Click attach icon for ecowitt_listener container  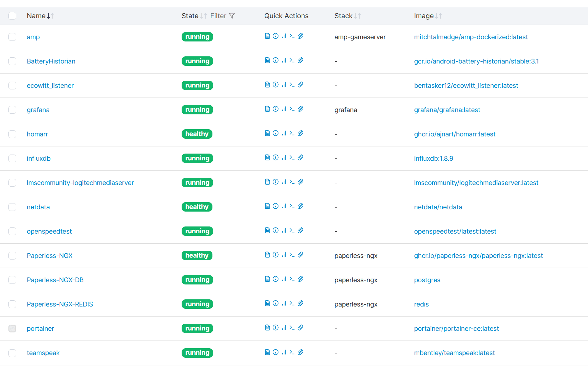(301, 85)
